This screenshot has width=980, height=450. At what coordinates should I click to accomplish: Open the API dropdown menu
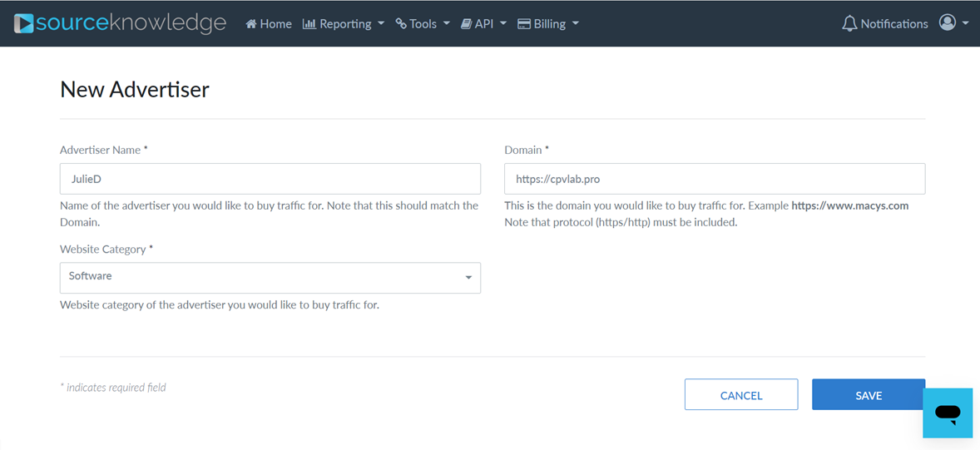coord(483,24)
